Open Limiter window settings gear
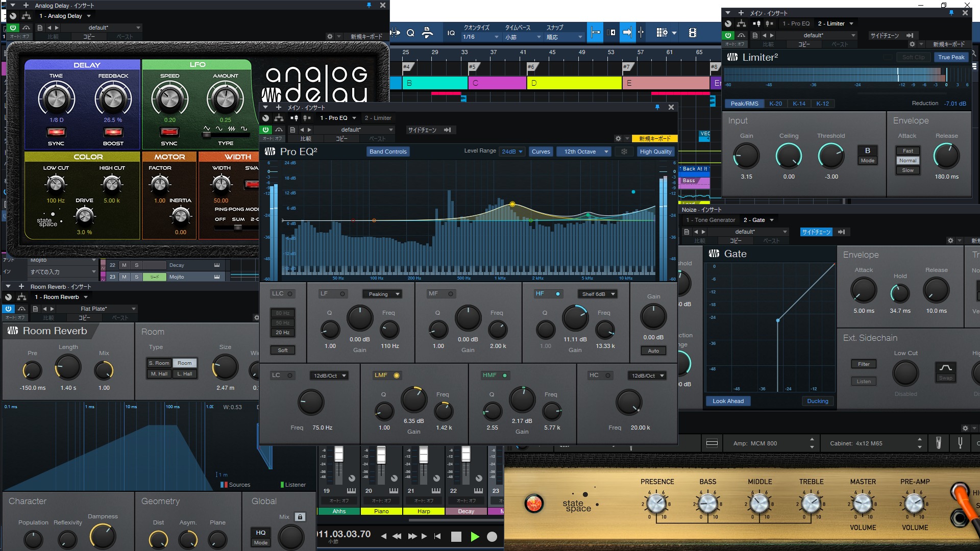 point(912,44)
